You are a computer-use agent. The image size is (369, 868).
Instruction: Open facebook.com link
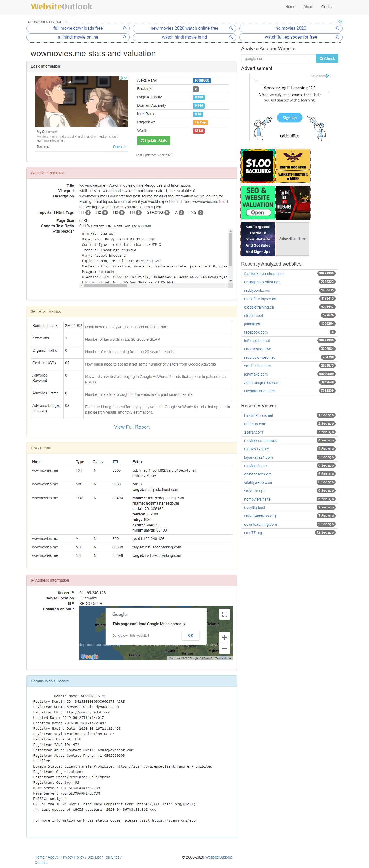click(256, 333)
